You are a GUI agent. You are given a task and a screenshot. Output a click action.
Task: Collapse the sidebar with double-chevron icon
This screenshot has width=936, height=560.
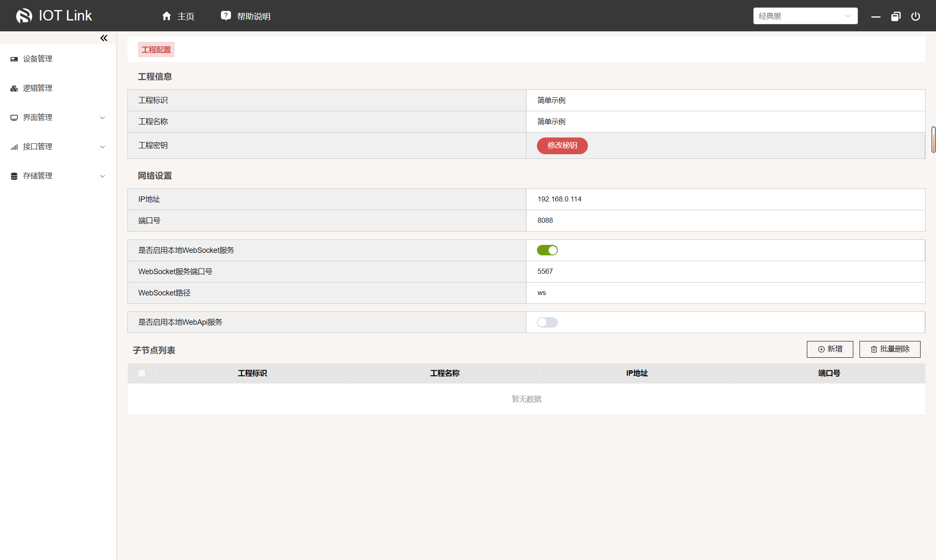point(104,38)
